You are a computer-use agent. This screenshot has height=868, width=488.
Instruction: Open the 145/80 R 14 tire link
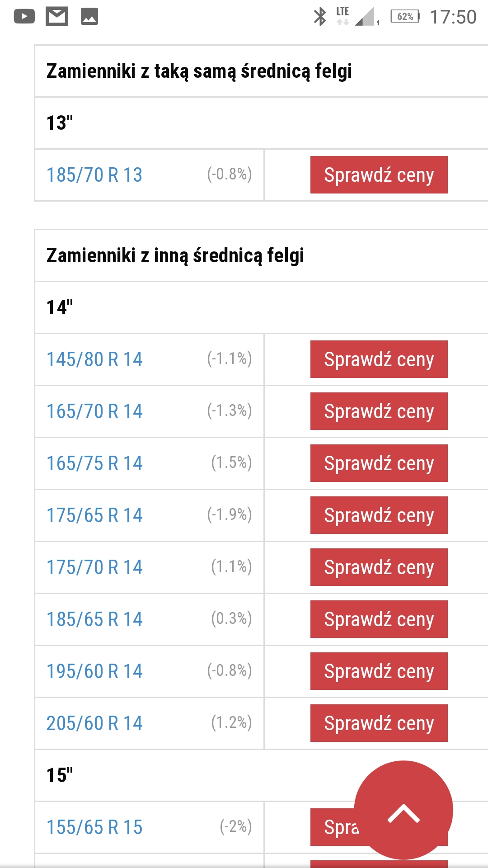[x=94, y=359]
